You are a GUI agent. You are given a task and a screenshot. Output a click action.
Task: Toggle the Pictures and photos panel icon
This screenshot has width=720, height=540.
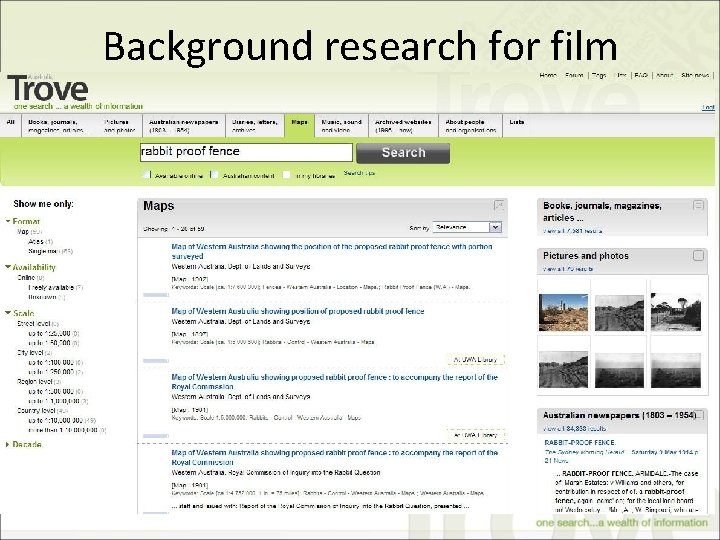(698, 256)
